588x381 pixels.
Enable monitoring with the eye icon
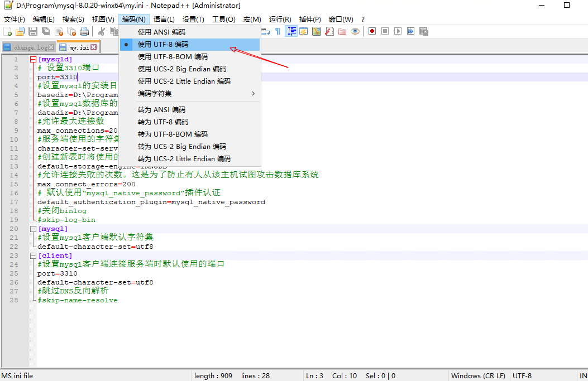point(355,31)
